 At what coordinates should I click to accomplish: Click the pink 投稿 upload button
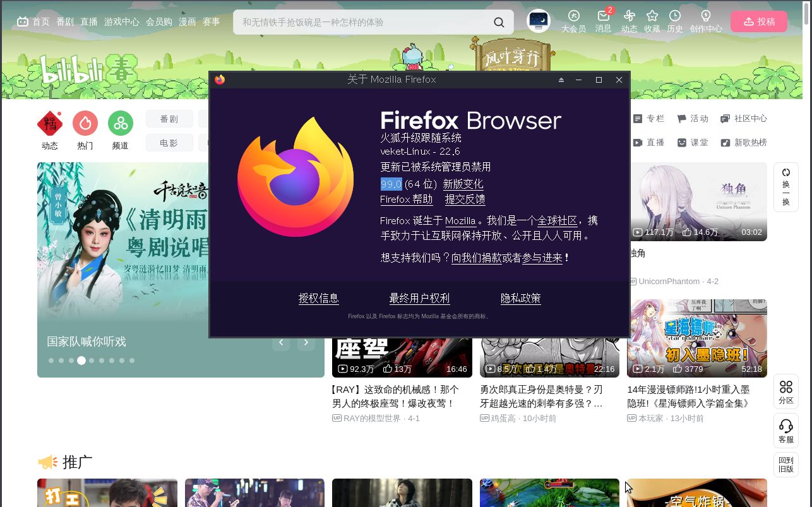tap(759, 21)
